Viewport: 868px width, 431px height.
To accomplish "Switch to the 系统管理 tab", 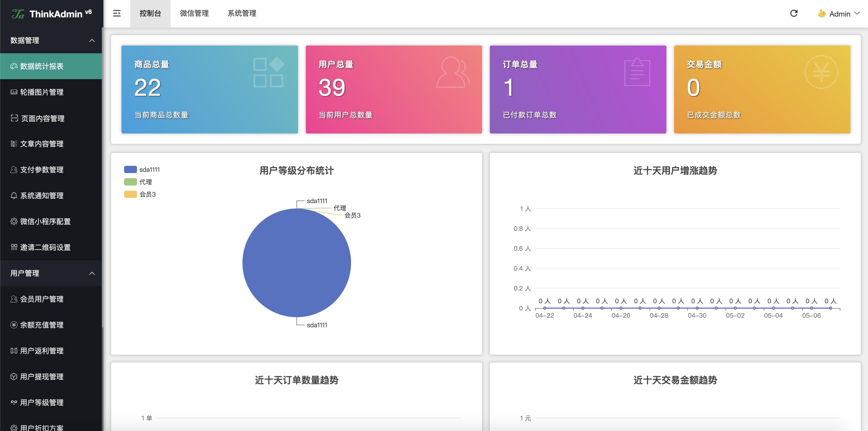I will pos(242,13).
